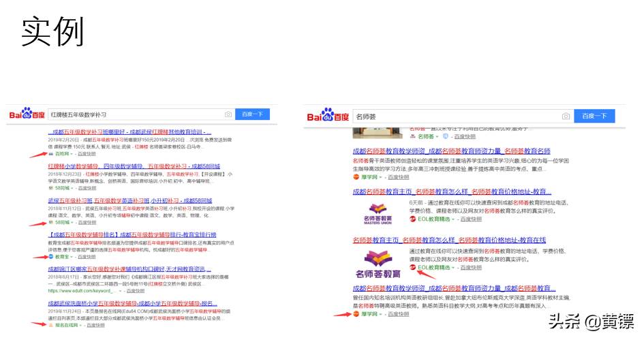Image resolution: width=644 pixels, height=340 pixels.
Task: Click the blue shield verification badge after 名师荟
Action: [x=445, y=136]
